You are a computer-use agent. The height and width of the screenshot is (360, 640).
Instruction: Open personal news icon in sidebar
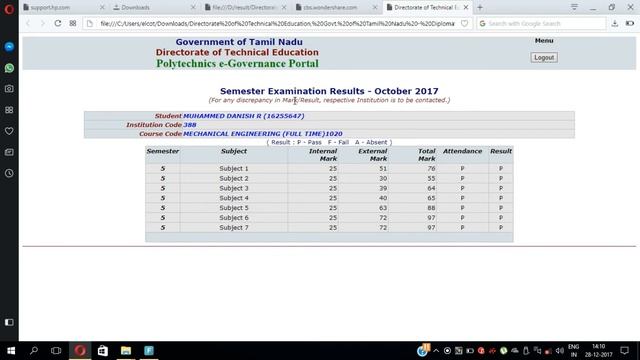(x=9, y=152)
